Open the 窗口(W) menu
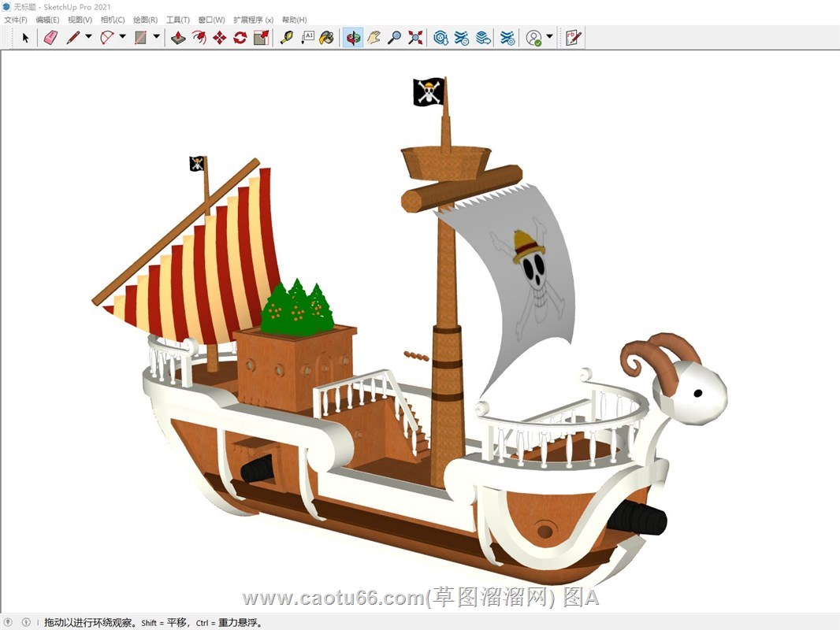This screenshot has height=630, width=840. tap(212, 20)
